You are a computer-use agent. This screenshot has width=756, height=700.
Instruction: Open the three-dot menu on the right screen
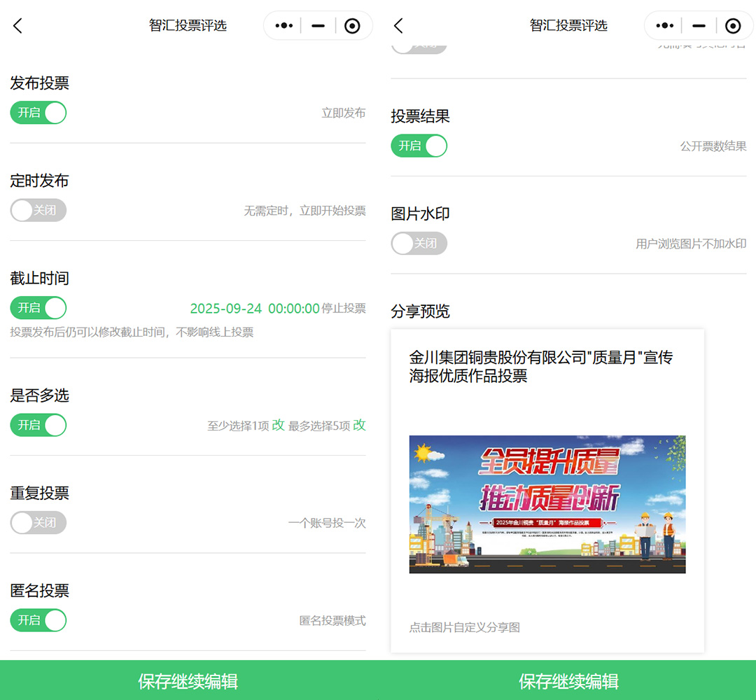664,26
